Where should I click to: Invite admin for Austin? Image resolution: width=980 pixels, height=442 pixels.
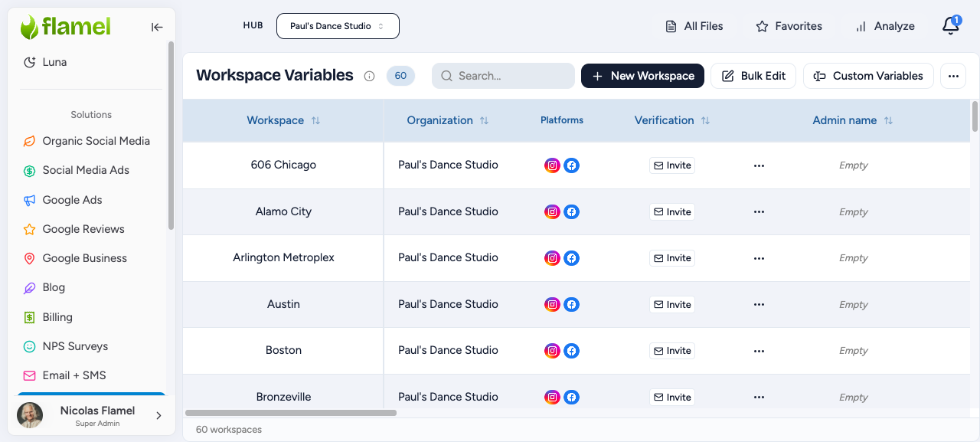coord(672,305)
